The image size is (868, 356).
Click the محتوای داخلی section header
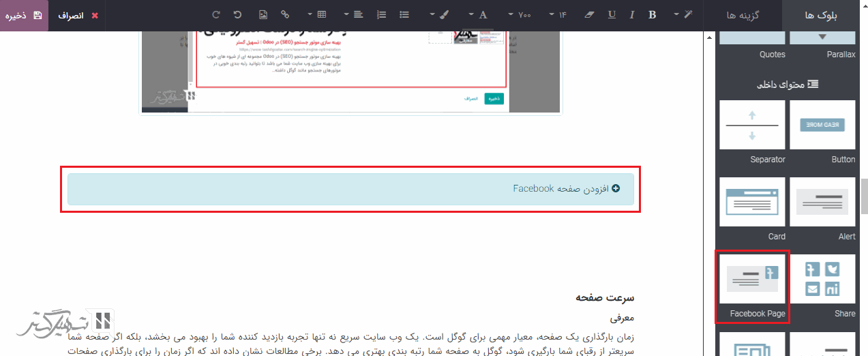(x=788, y=85)
